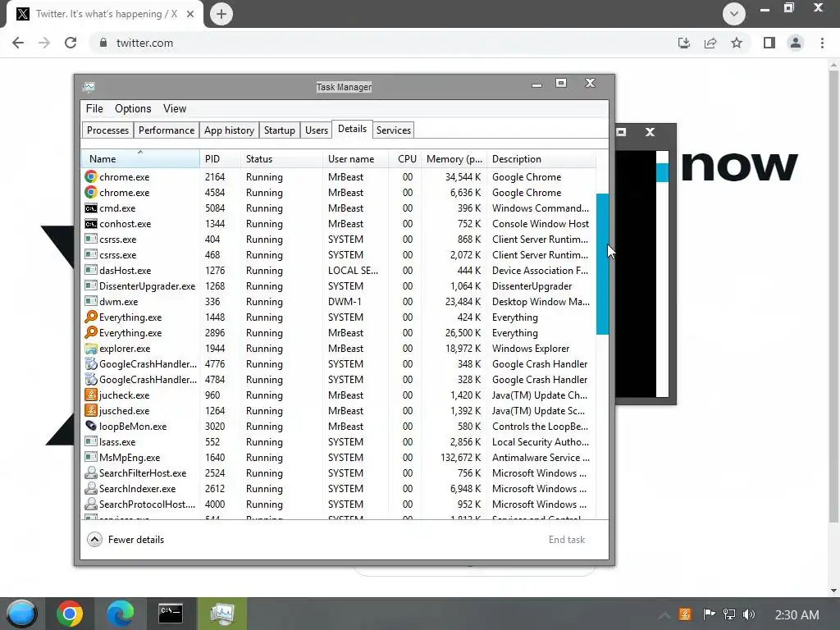
Task: Open Google Chrome from the taskbar
Action: 70,614
